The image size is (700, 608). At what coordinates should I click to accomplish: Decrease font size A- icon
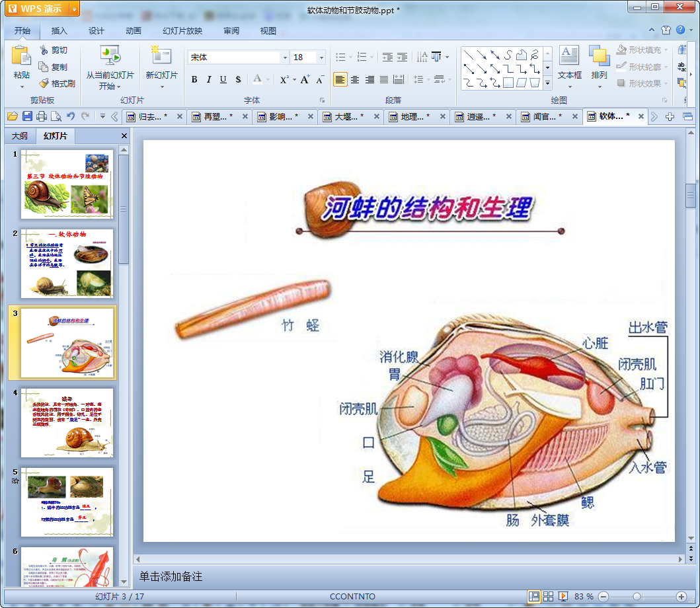(x=320, y=79)
